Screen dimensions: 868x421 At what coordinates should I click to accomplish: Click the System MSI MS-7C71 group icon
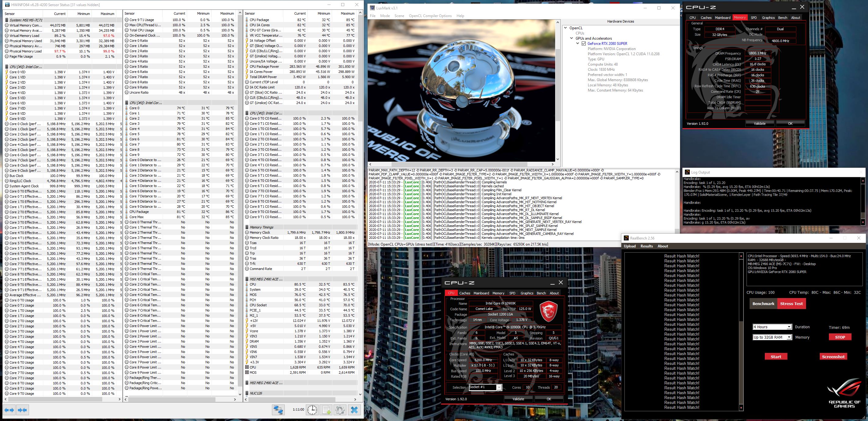coord(7,20)
